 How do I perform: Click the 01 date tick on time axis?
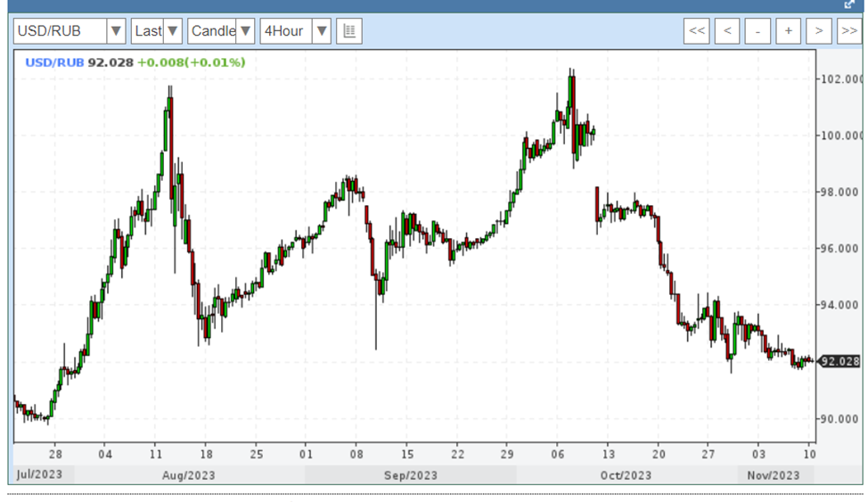(307, 455)
